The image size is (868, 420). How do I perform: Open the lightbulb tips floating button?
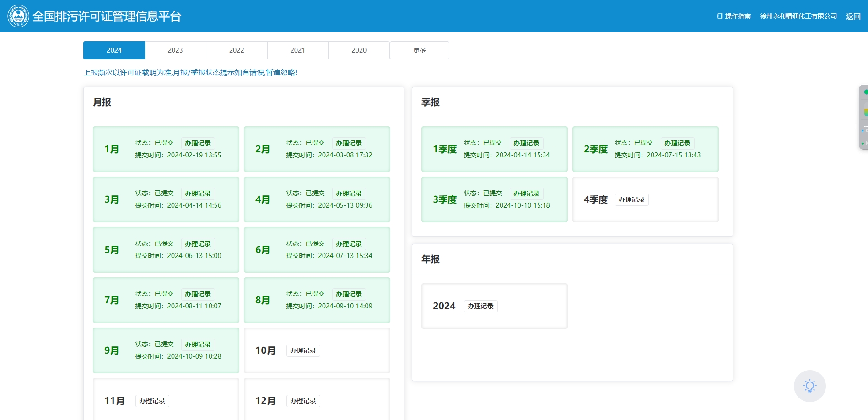(809, 386)
